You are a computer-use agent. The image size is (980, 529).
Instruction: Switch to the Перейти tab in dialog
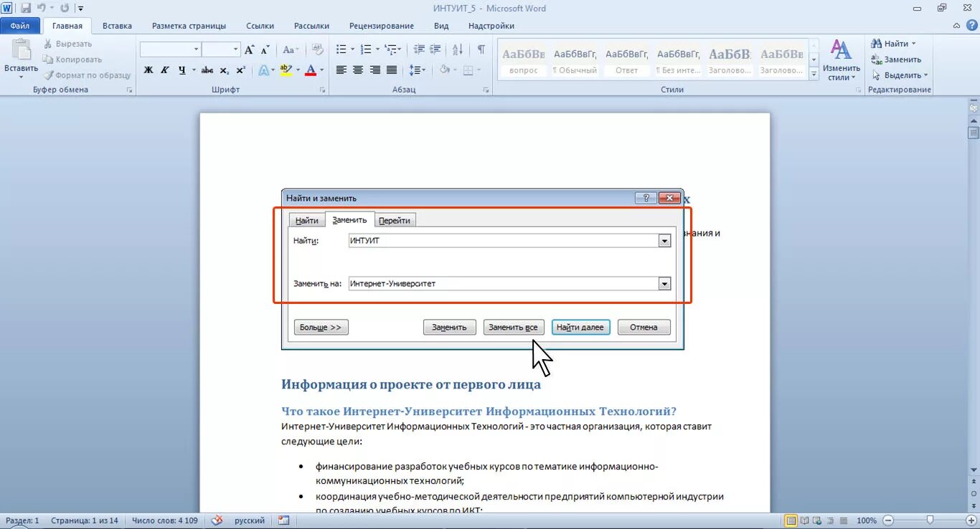tap(395, 220)
